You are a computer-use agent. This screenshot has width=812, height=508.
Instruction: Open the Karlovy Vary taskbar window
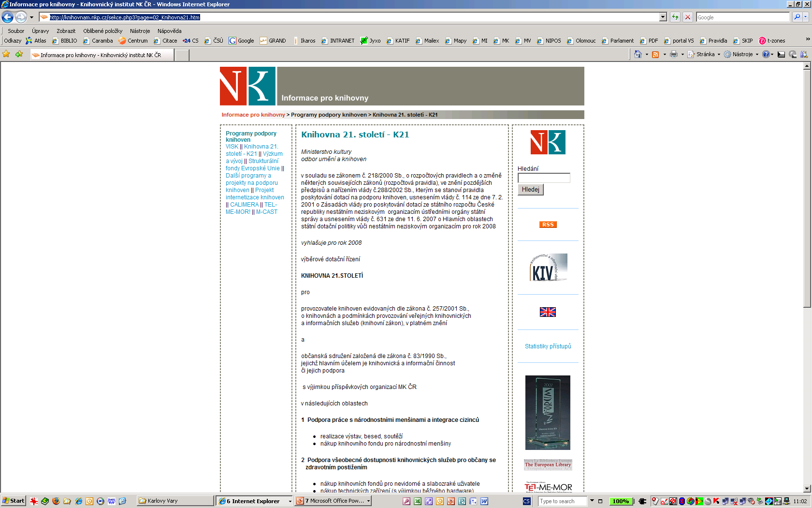pyautogui.click(x=175, y=501)
